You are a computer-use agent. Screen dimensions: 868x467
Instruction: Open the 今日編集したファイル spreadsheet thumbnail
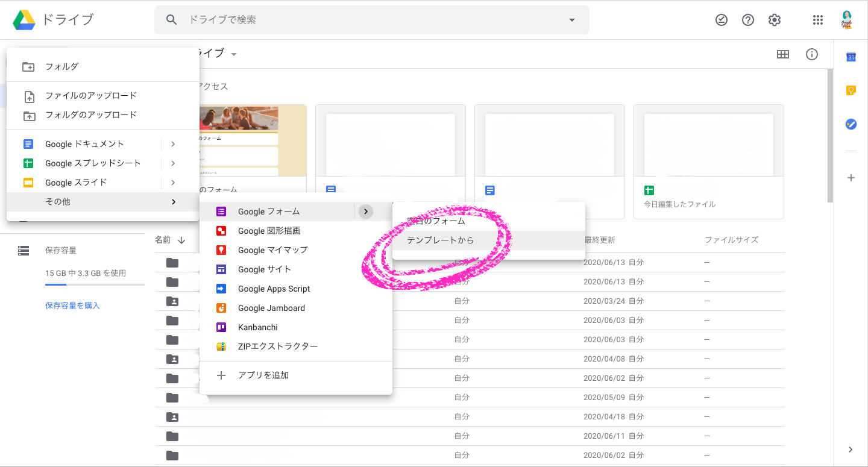pyautogui.click(x=708, y=161)
